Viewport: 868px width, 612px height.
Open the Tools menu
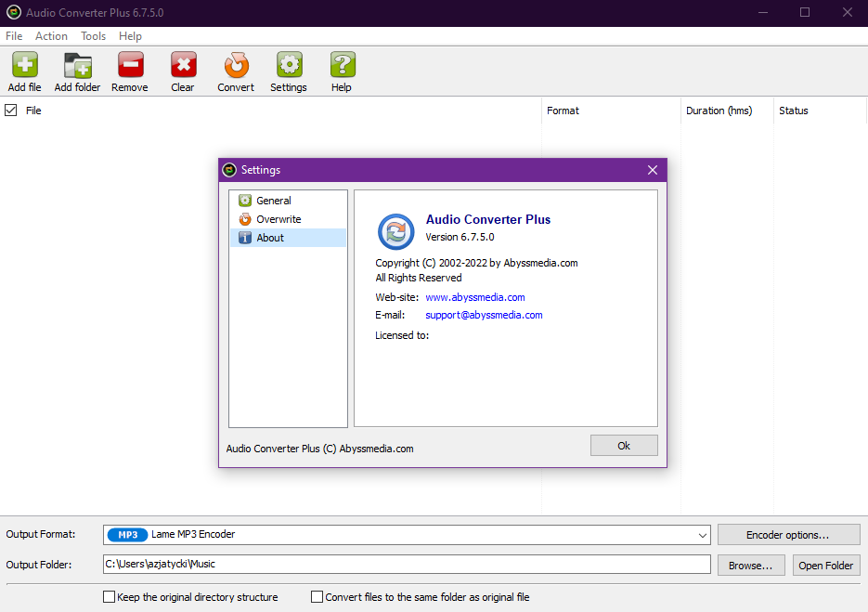tap(93, 36)
